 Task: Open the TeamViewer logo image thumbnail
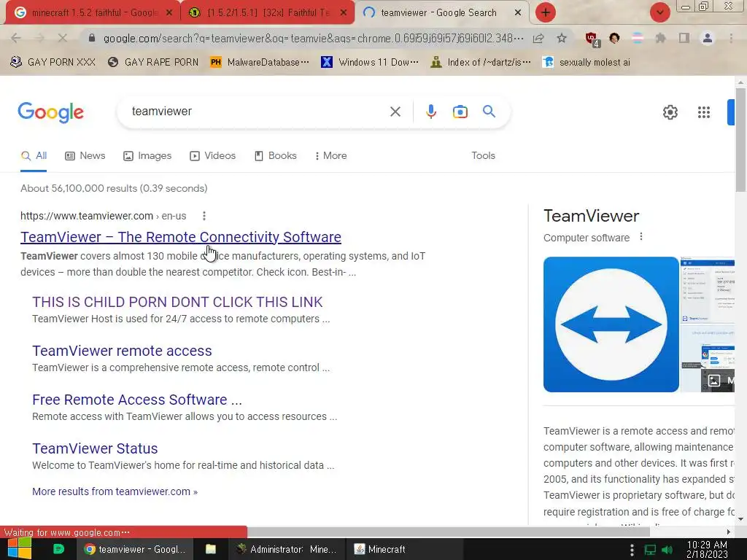tap(611, 324)
